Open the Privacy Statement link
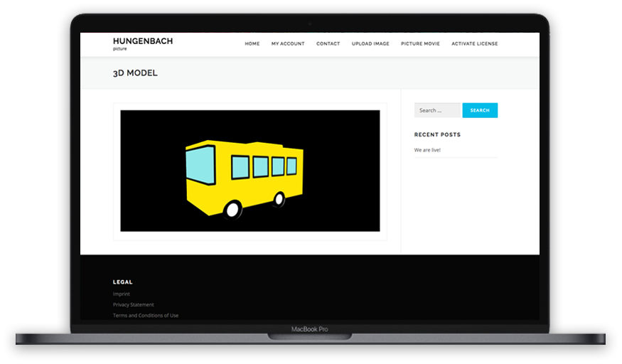The height and width of the screenshot is (364, 622). (x=134, y=304)
